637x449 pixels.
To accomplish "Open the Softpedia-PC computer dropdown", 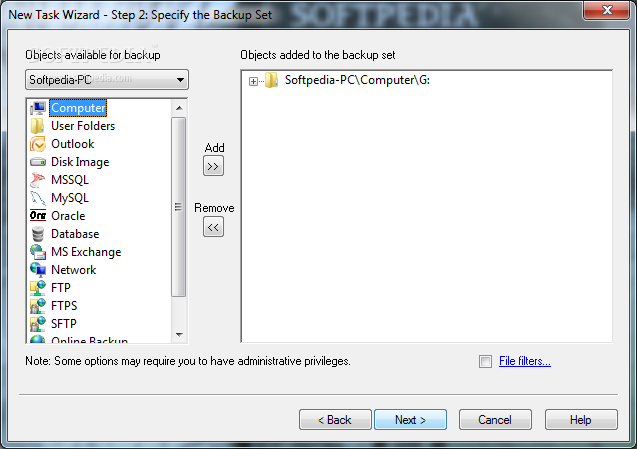I will coord(107,80).
